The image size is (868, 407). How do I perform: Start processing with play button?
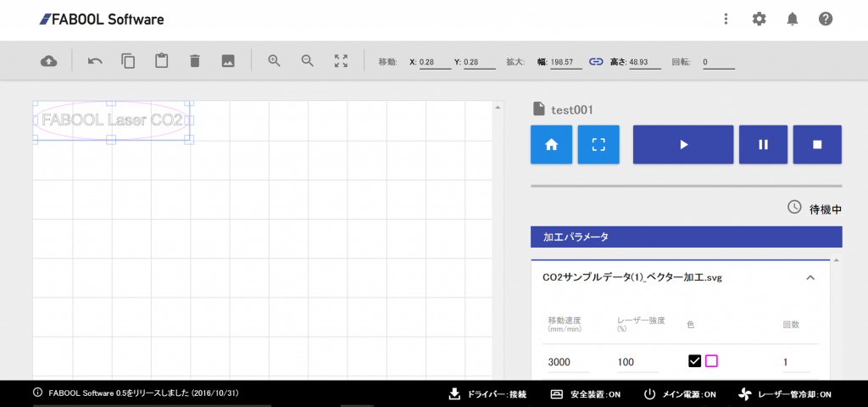(x=683, y=144)
